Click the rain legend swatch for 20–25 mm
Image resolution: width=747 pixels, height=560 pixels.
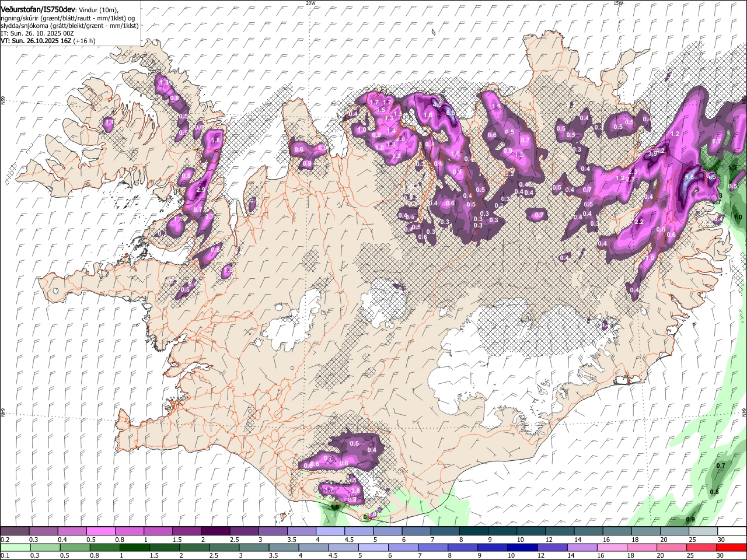point(672,547)
